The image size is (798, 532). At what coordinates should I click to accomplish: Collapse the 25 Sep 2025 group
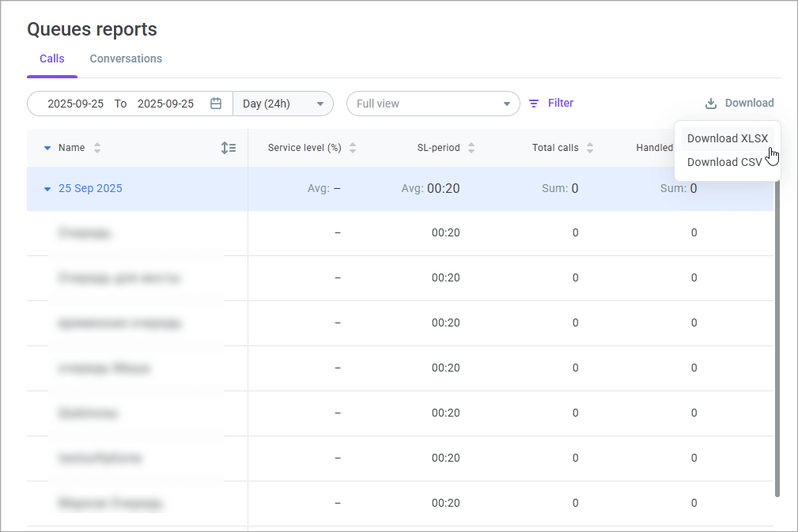(47, 189)
